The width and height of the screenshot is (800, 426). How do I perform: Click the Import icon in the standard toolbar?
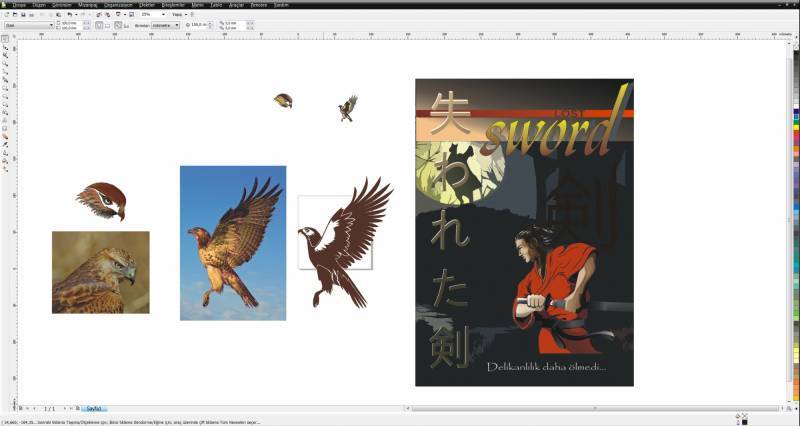tap(101, 15)
